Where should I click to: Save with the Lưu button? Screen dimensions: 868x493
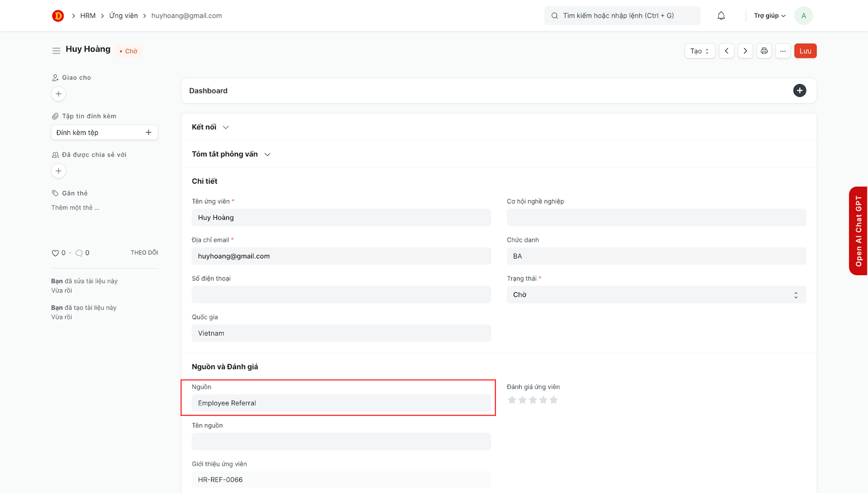pyautogui.click(x=805, y=51)
